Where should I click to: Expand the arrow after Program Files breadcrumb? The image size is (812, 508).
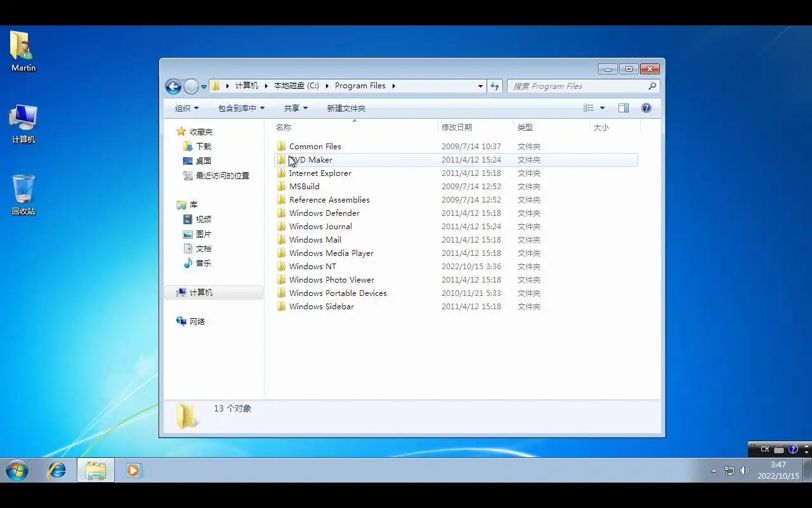(x=393, y=86)
